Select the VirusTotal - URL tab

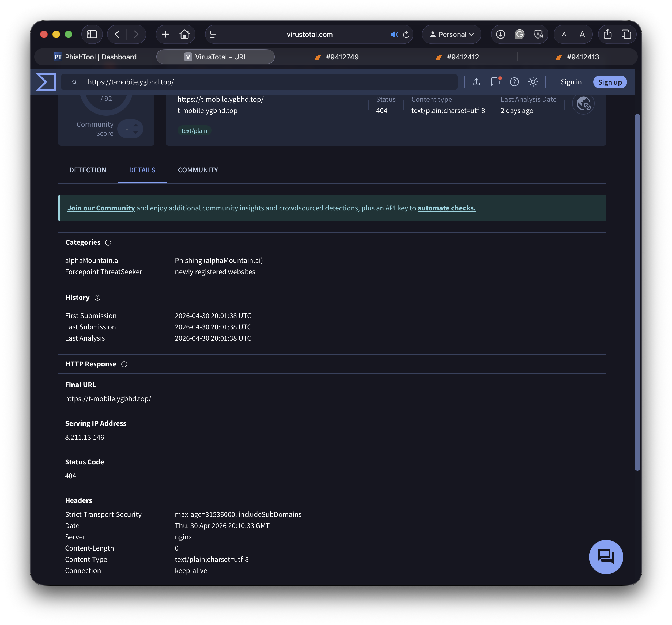pos(215,57)
